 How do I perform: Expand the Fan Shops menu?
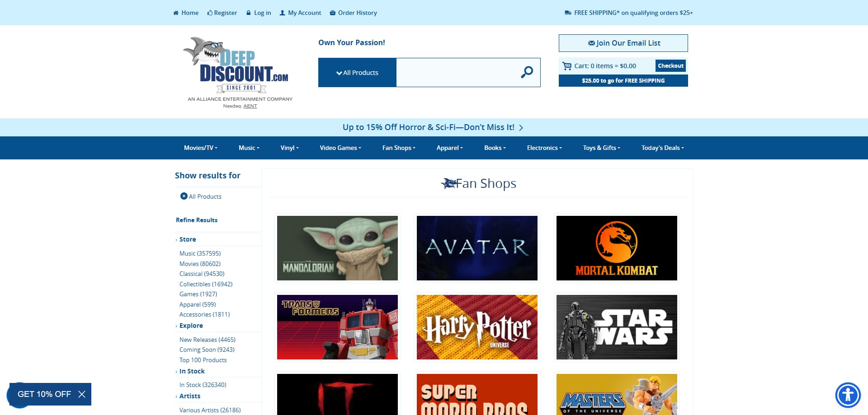tap(399, 148)
